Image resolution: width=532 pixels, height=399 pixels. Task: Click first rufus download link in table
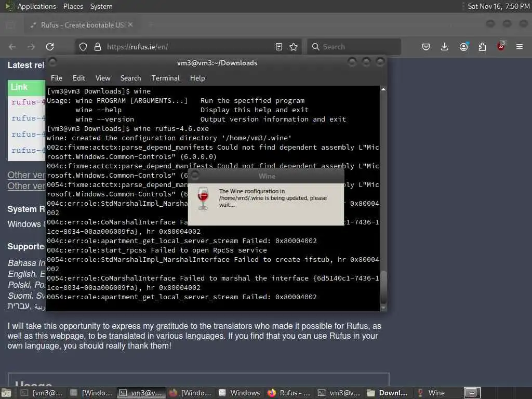click(x=28, y=102)
